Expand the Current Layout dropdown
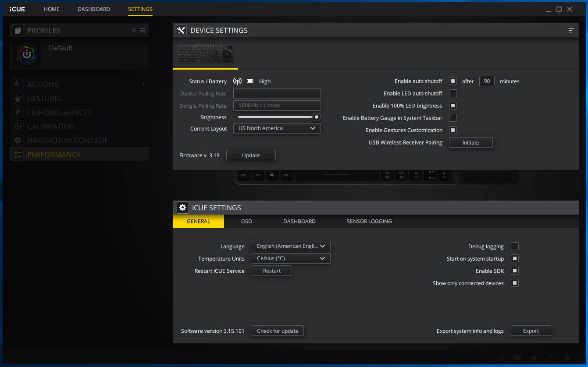The width and height of the screenshot is (588, 367). click(277, 128)
